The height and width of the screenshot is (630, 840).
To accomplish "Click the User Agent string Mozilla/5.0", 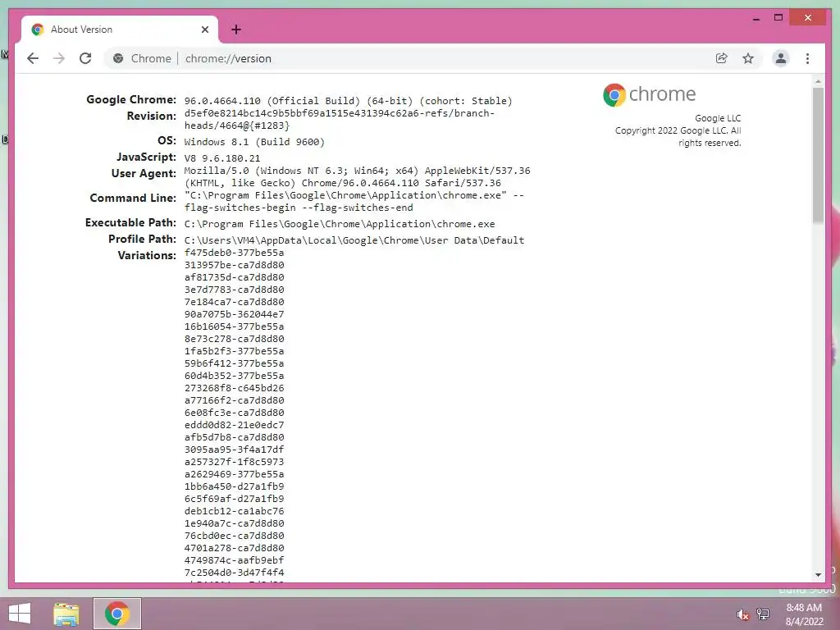I will tap(358, 177).
